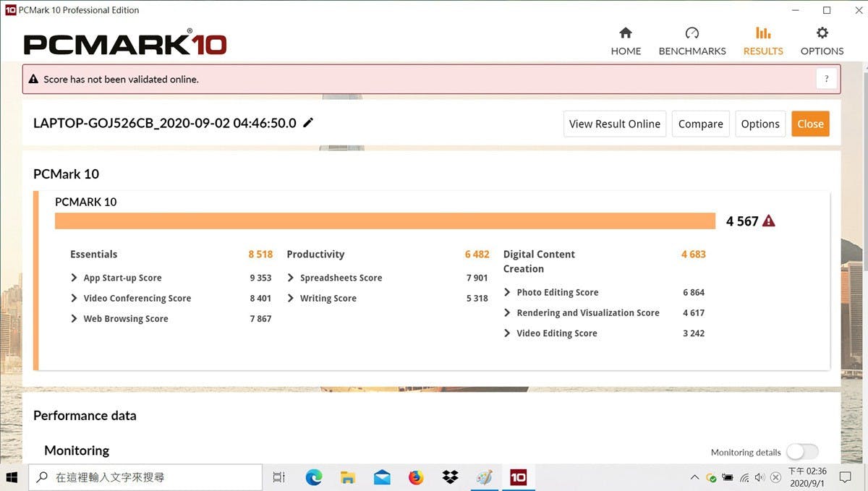This screenshot has width=868, height=491.
Task: Open Mail app from taskbar
Action: click(382, 477)
